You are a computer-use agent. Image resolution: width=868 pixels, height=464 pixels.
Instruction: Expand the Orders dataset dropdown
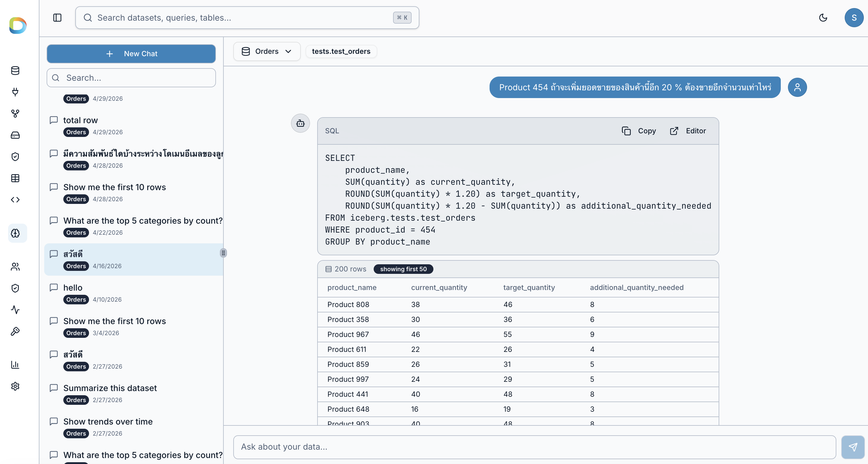point(266,51)
